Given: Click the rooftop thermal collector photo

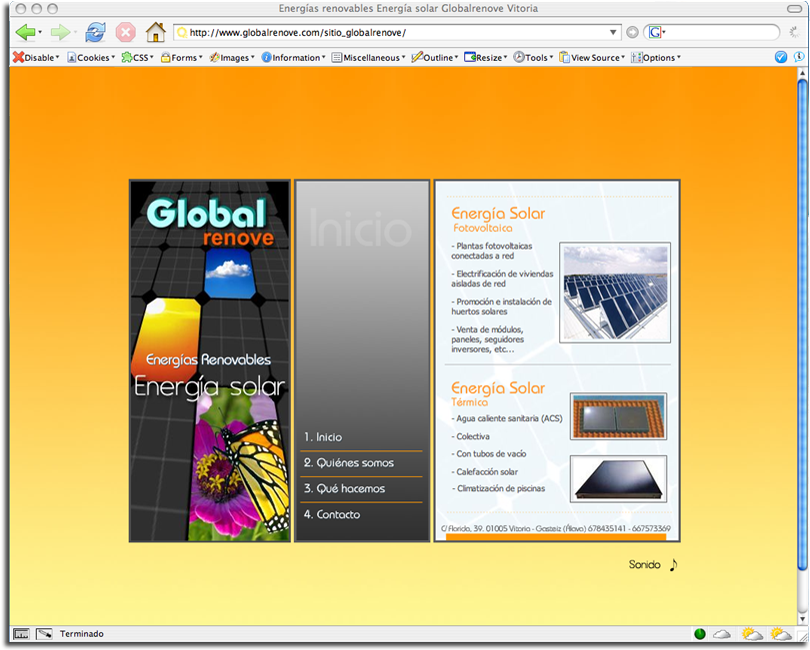Looking at the screenshot, I should [x=618, y=416].
